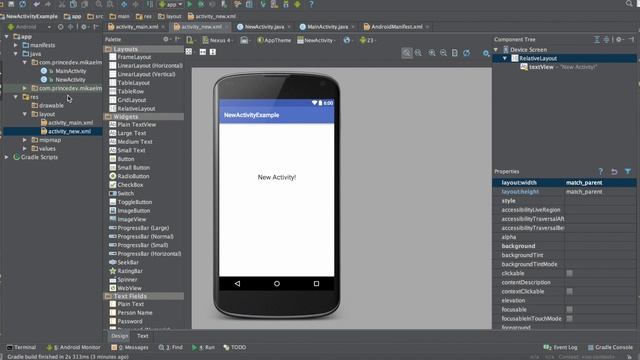Click 'New Activity!' text in phone preview
The width and height of the screenshot is (640, 360).
click(x=277, y=177)
